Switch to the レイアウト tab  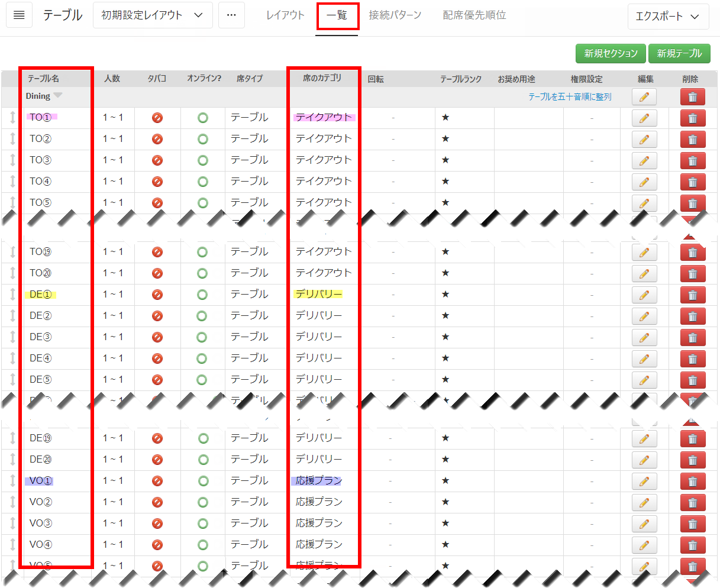click(285, 15)
